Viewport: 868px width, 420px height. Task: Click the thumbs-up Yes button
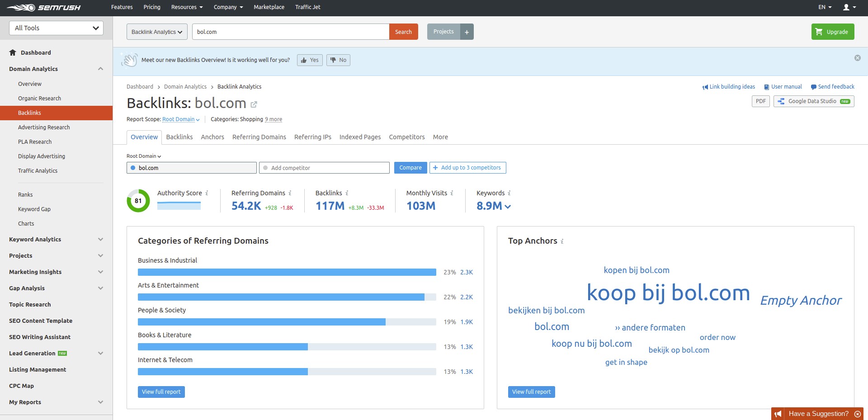click(x=310, y=60)
